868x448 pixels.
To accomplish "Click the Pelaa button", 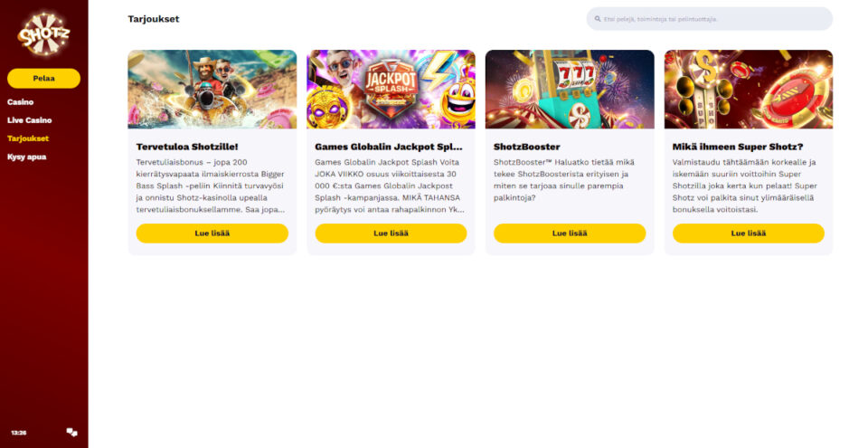I will click(x=43, y=78).
